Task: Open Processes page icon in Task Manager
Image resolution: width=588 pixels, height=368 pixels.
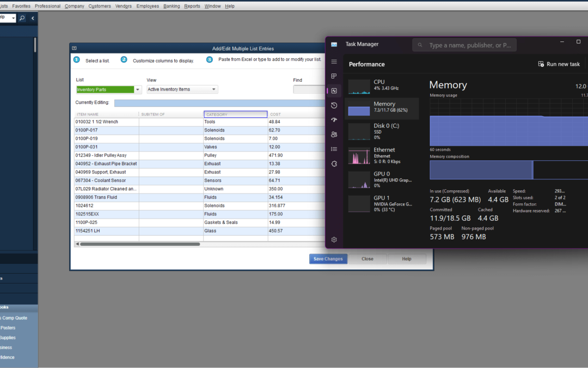Action: 334,76
